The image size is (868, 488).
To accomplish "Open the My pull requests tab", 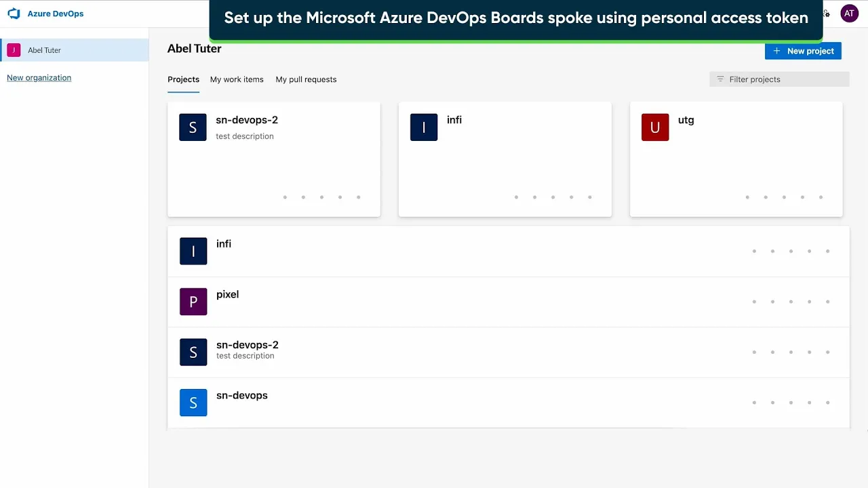I will tap(306, 79).
